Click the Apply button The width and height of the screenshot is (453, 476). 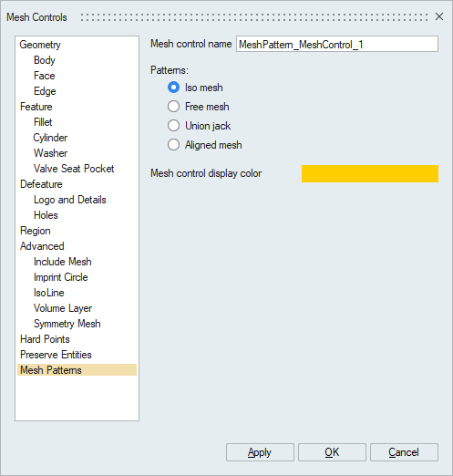[260, 452]
